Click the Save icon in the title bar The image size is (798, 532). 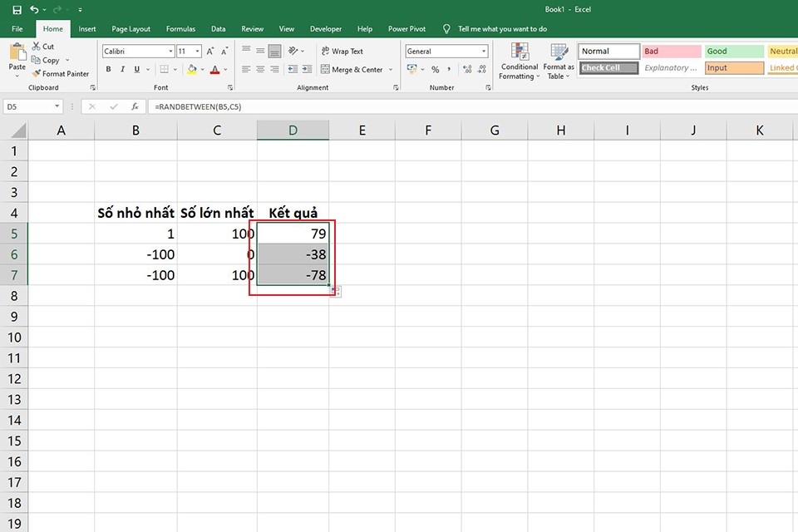17,10
